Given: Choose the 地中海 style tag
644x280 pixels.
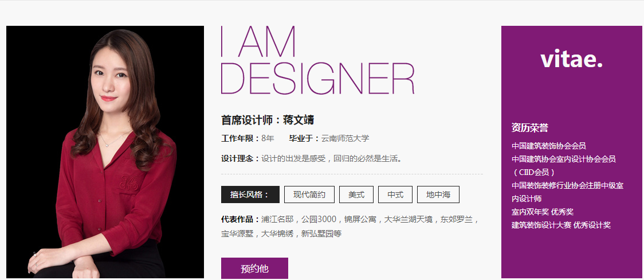Looking at the screenshot, I should click(438, 195).
